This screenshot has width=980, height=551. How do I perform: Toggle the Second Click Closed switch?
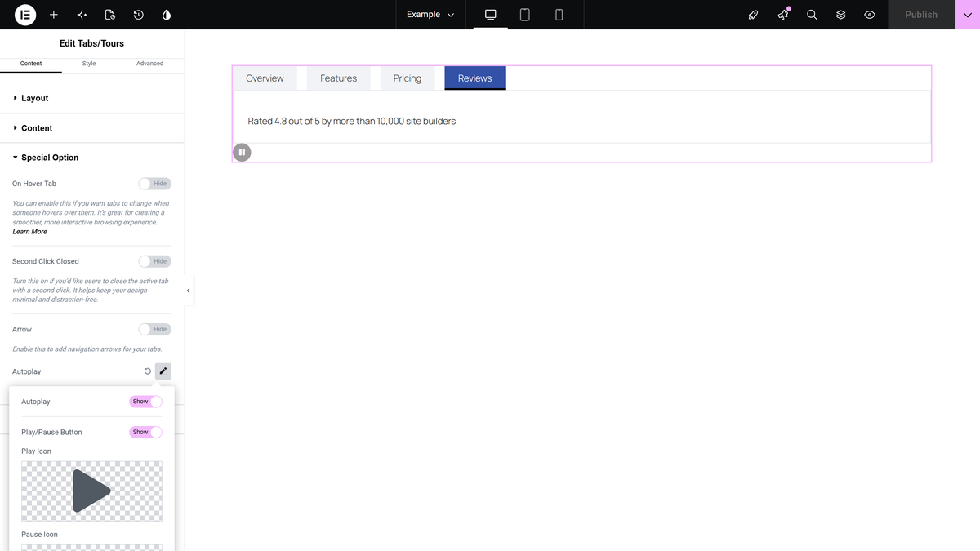[x=154, y=261]
